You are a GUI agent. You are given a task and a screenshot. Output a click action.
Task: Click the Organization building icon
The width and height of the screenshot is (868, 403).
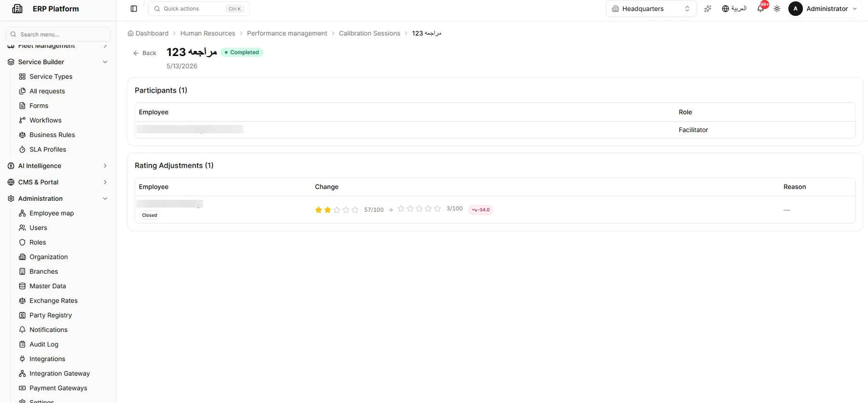[22, 257]
